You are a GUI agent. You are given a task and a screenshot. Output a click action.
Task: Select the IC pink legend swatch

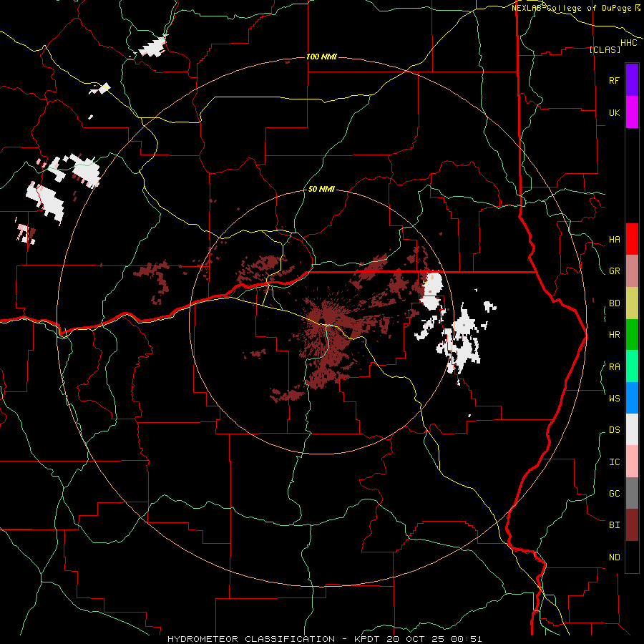[x=632, y=462]
